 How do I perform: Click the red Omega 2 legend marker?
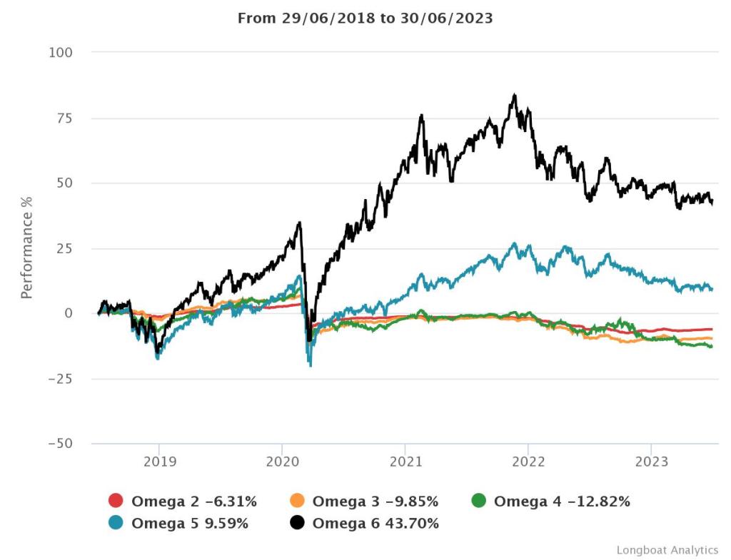pyautogui.click(x=116, y=501)
